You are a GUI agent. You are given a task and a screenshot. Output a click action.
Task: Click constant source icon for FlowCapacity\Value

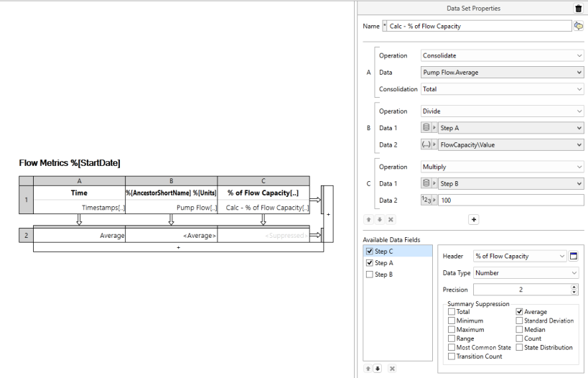coord(426,144)
